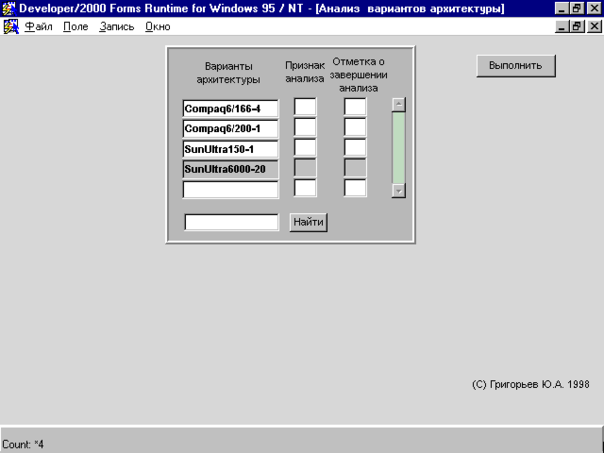Restore the inner form window
This screenshot has height=453, width=604.
[577, 27]
